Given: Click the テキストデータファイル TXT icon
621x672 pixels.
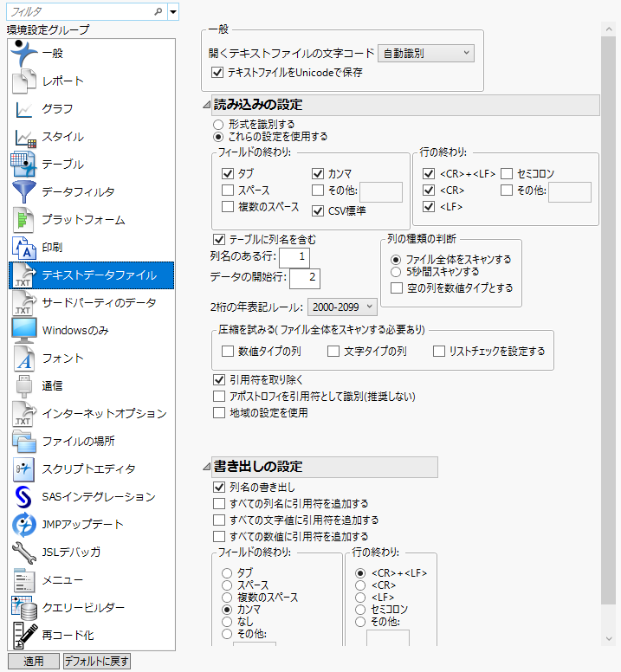Looking at the screenshot, I should pos(24,275).
